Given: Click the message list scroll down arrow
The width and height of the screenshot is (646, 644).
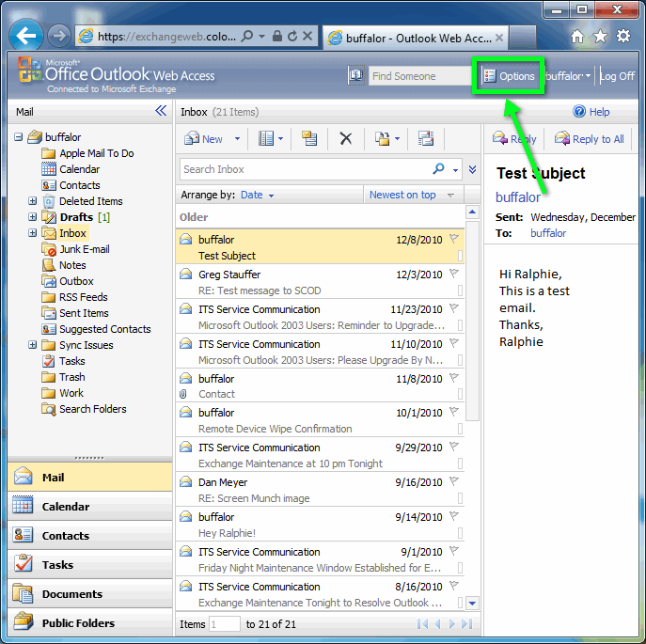Looking at the screenshot, I should point(472,604).
